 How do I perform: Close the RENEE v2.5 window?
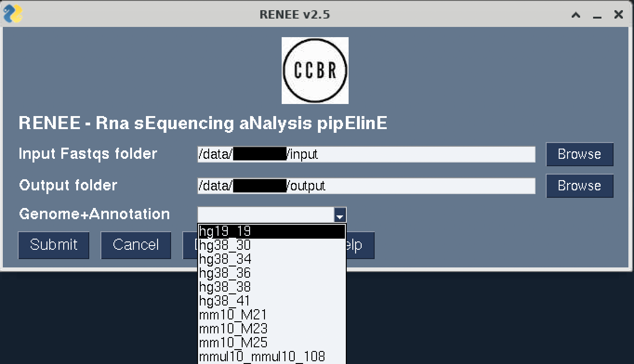click(x=619, y=15)
